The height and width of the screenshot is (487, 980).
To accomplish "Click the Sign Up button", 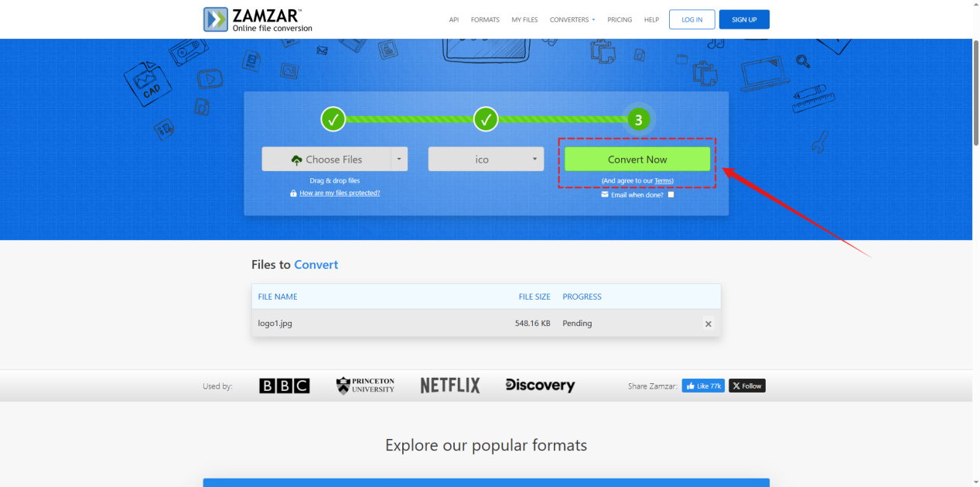I will click(744, 19).
